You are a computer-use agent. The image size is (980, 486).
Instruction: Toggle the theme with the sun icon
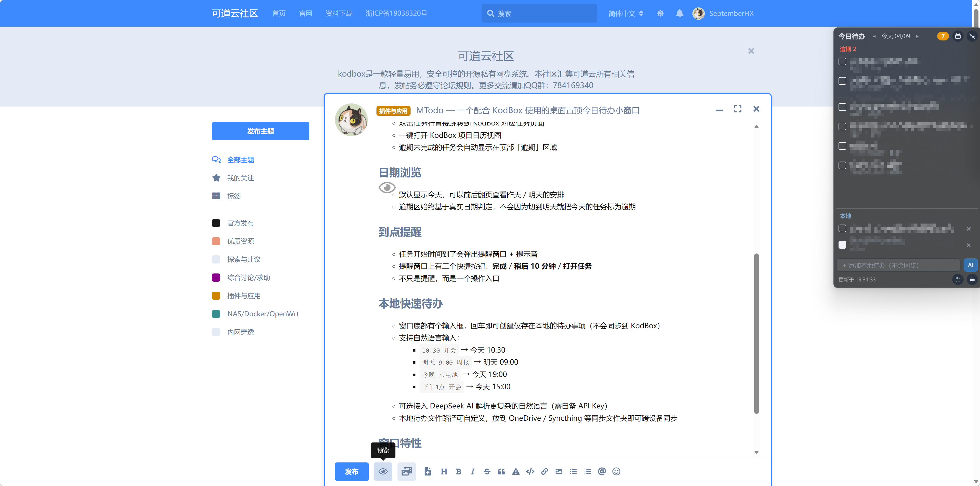click(660, 13)
